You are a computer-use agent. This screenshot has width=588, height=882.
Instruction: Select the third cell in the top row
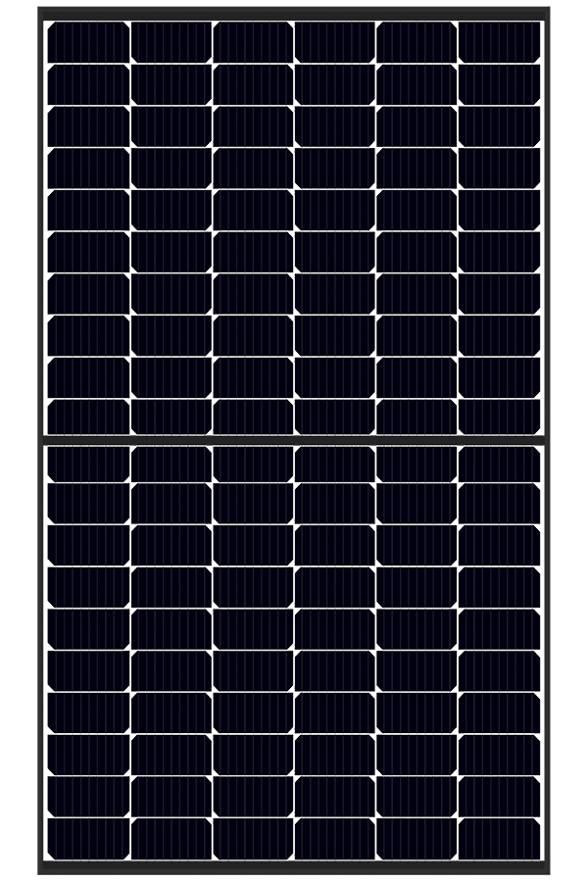coord(253,40)
